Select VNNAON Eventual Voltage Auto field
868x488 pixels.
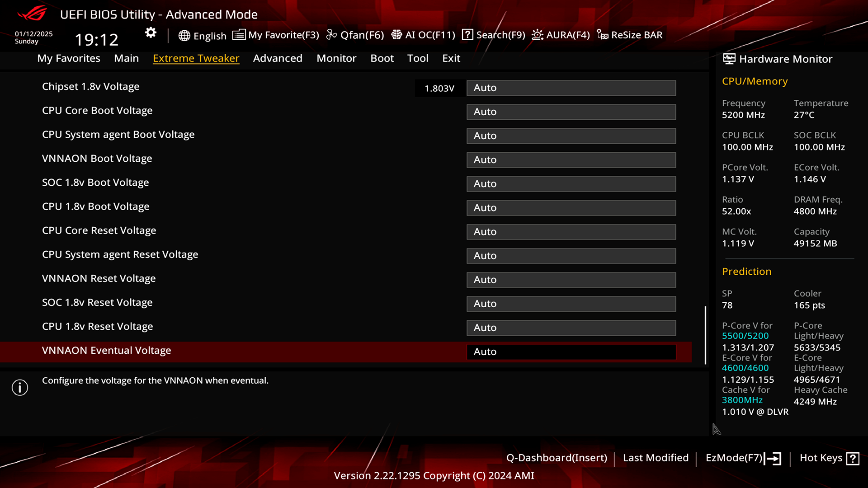point(571,352)
